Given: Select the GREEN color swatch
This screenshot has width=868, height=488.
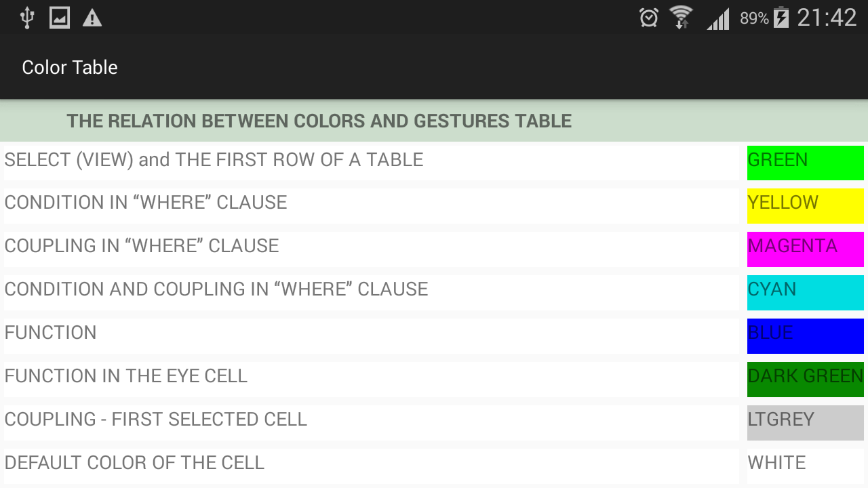Looking at the screenshot, I should pyautogui.click(x=805, y=163).
